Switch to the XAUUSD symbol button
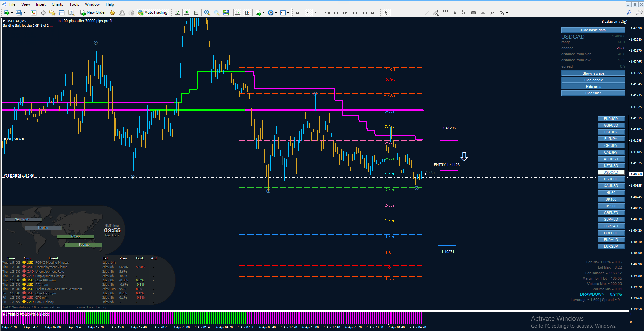Screen dimensions: 644x332 [x=611, y=186]
